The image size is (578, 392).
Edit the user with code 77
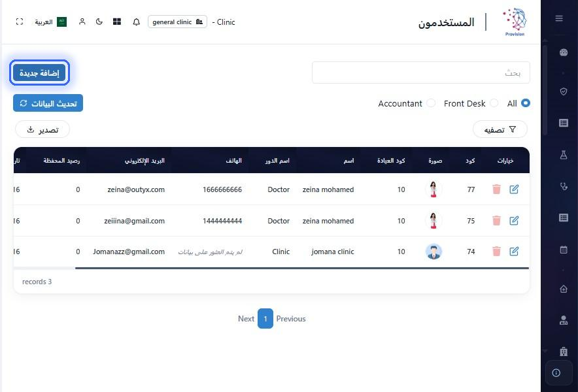tap(514, 189)
